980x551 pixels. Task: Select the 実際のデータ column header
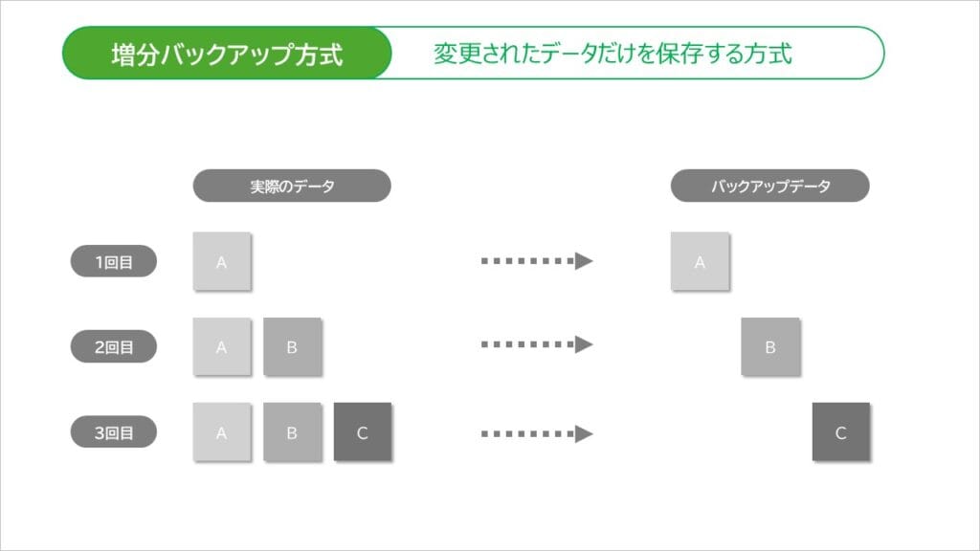[x=292, y=186]
